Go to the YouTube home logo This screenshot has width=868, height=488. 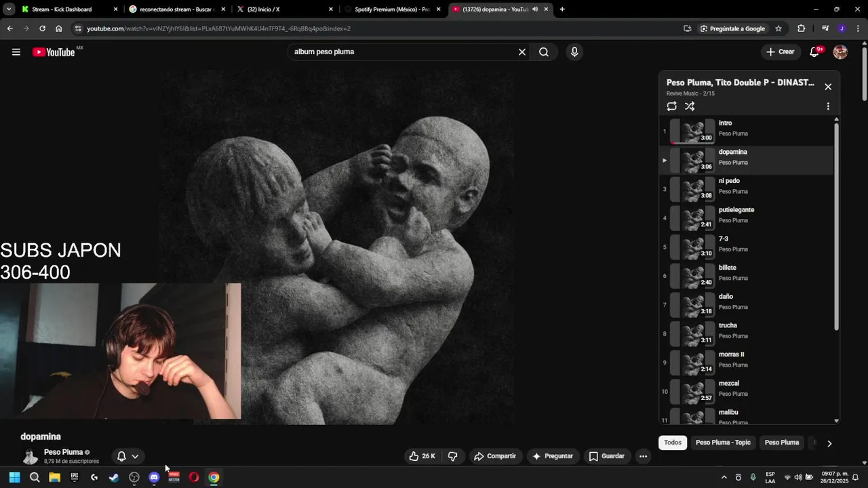click(x=54, y=52)
